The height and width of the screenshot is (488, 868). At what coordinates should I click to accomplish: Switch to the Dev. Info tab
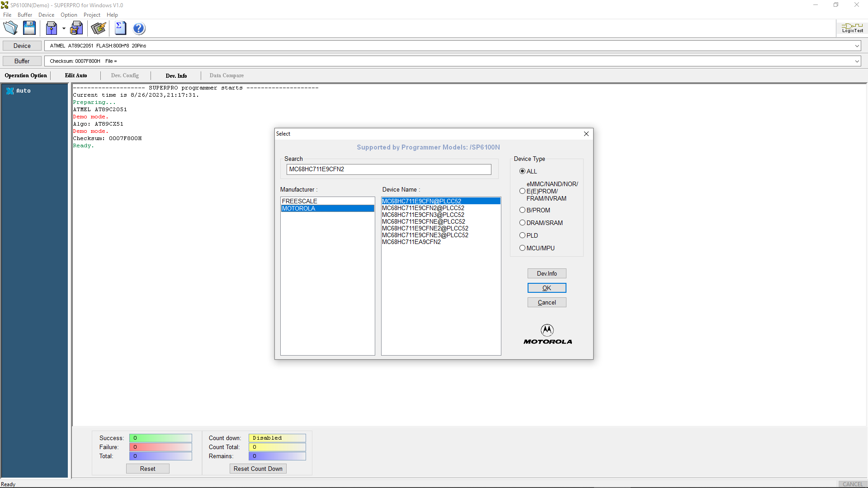pyautogui.click(x=176, y=75)
